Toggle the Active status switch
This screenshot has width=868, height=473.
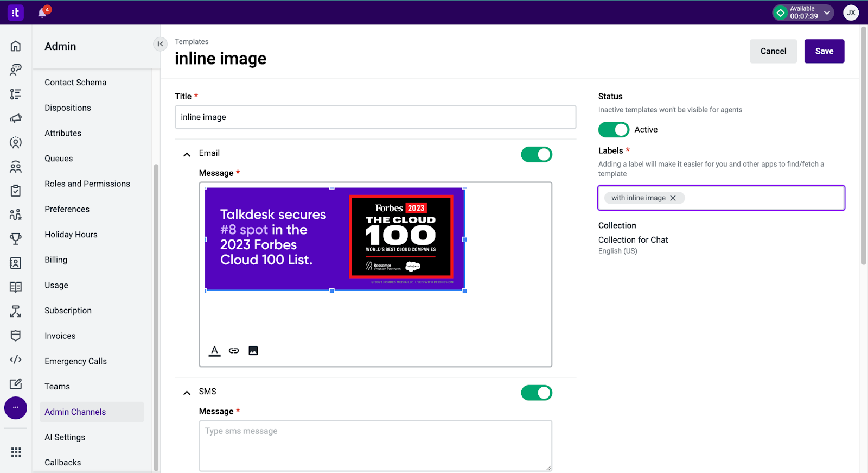[614, 130]
